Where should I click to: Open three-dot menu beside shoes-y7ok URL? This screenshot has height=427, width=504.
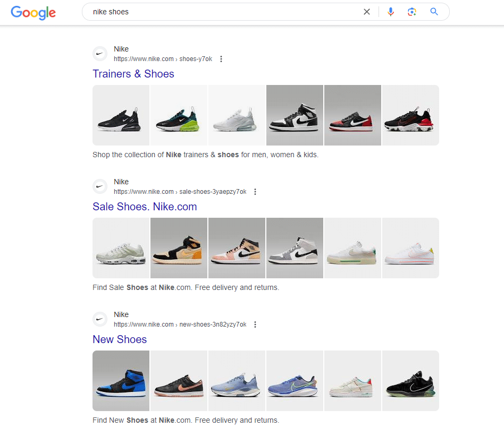221,59
